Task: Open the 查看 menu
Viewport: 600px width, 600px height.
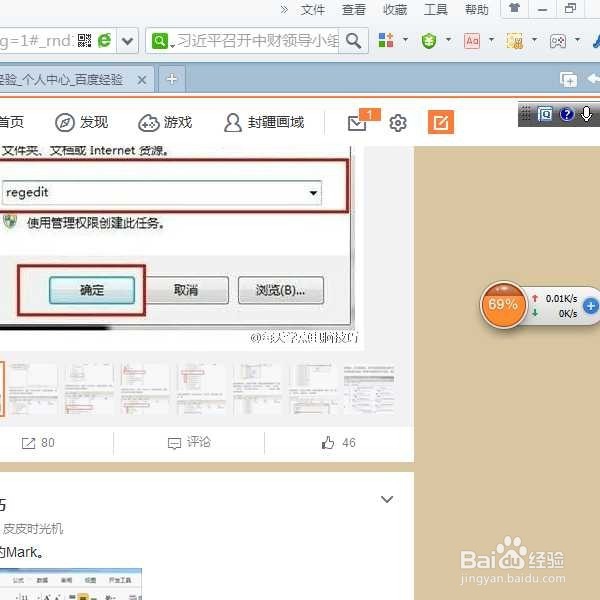Action: [x=354, y=10]
